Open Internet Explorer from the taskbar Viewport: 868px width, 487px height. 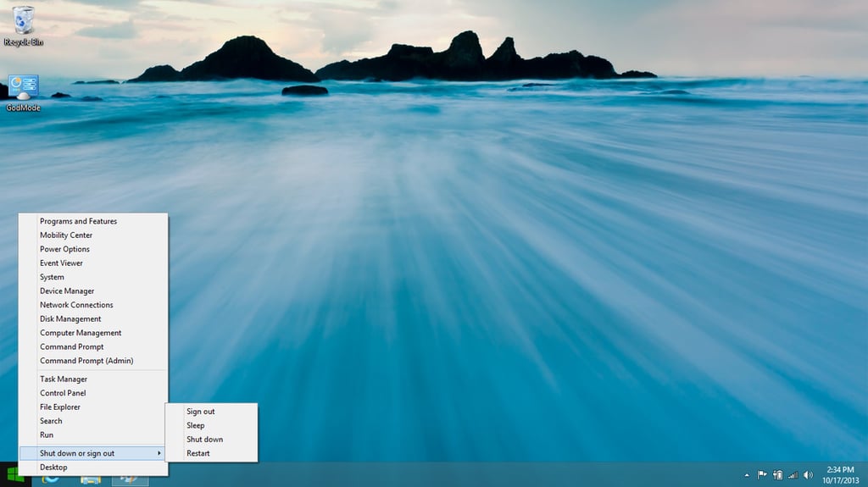coord(50,480)
